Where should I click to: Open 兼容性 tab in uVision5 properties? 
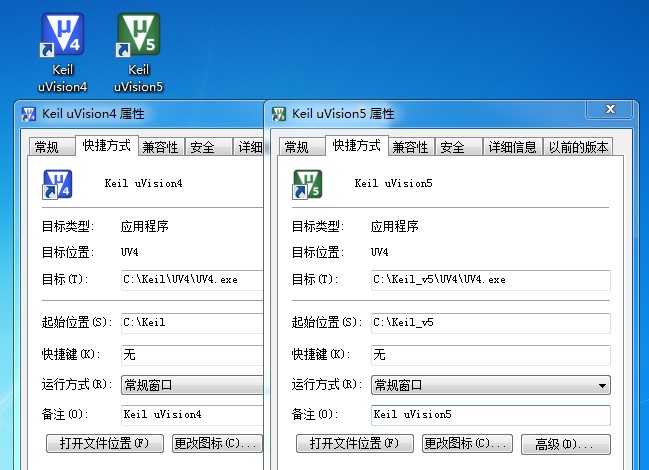(411, 147)
